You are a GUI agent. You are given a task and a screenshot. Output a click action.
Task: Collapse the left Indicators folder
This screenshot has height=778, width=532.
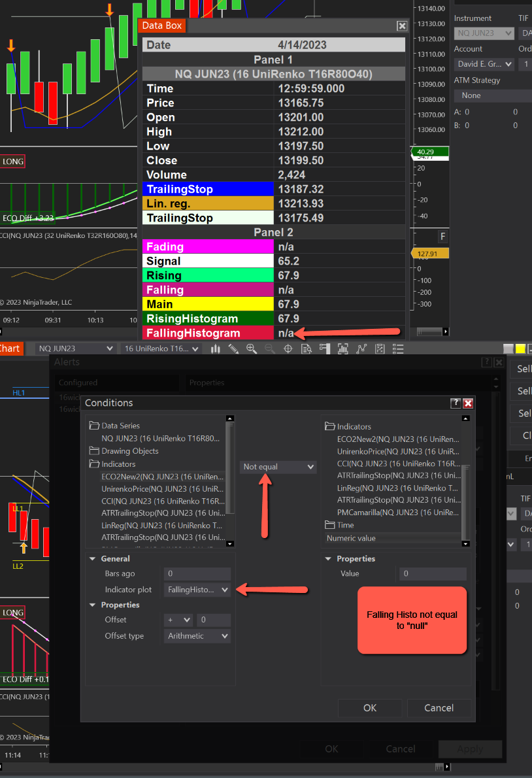[93, 464]
